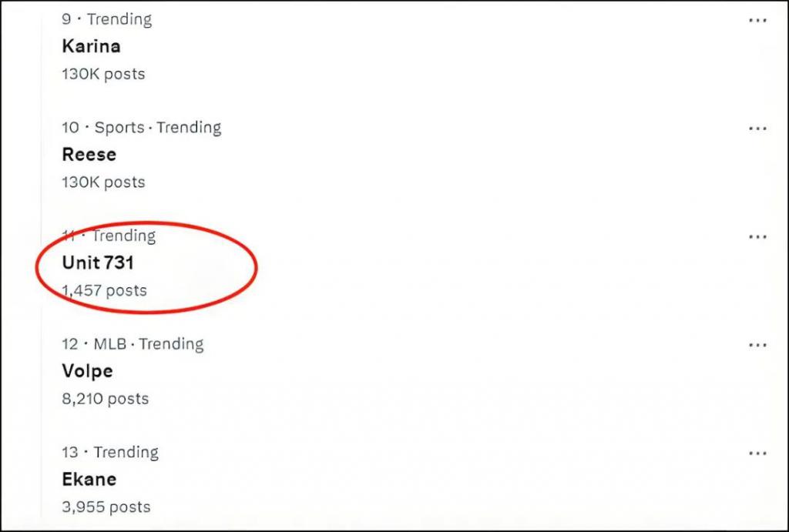Open the Karina trending topic
789x532 pixels.
coord(91,46)
